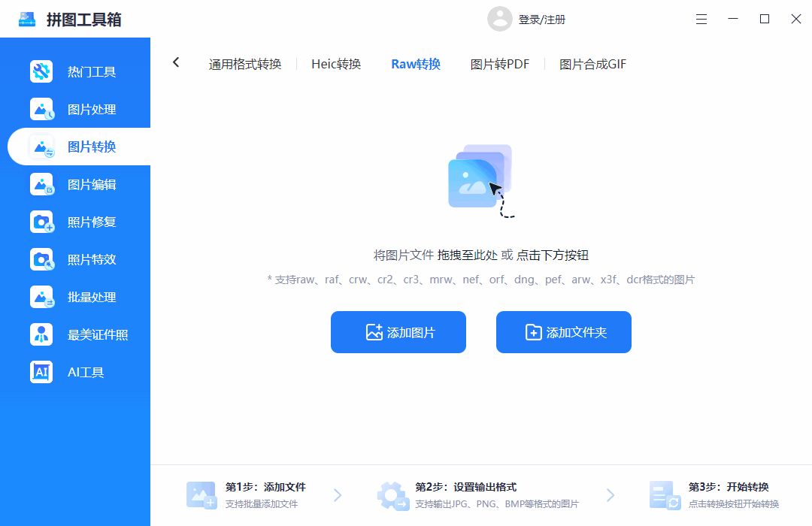This screenshot has width=812, height=526.
Task: Open the 图片合成GIF tab
Action: 593,64
